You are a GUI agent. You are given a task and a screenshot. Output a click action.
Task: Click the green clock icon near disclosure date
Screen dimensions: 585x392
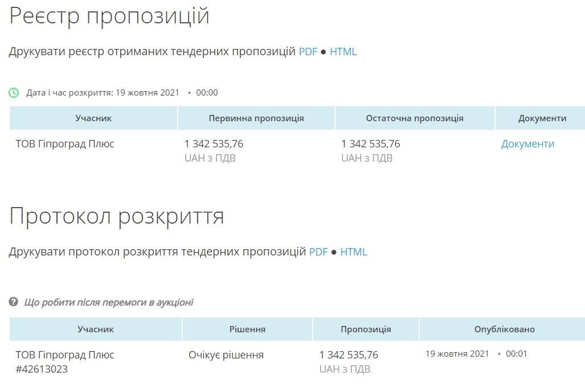point(14,93)
